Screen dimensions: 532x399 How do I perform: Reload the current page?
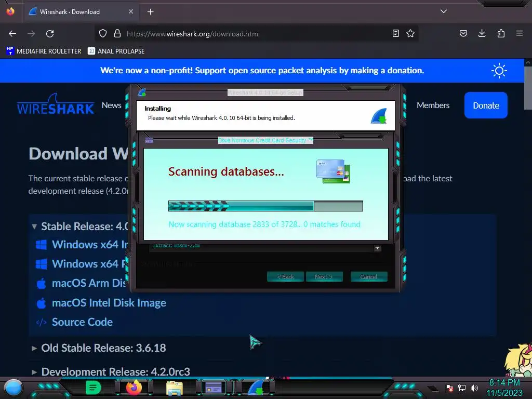50,34
